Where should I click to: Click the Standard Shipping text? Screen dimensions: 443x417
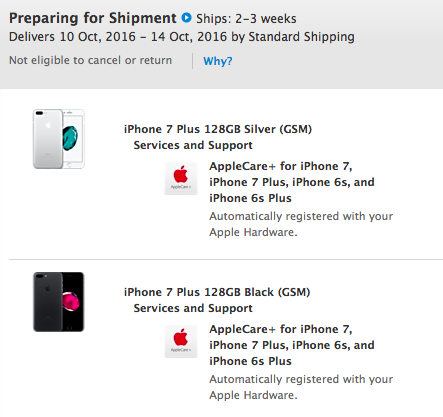[301, 37]
